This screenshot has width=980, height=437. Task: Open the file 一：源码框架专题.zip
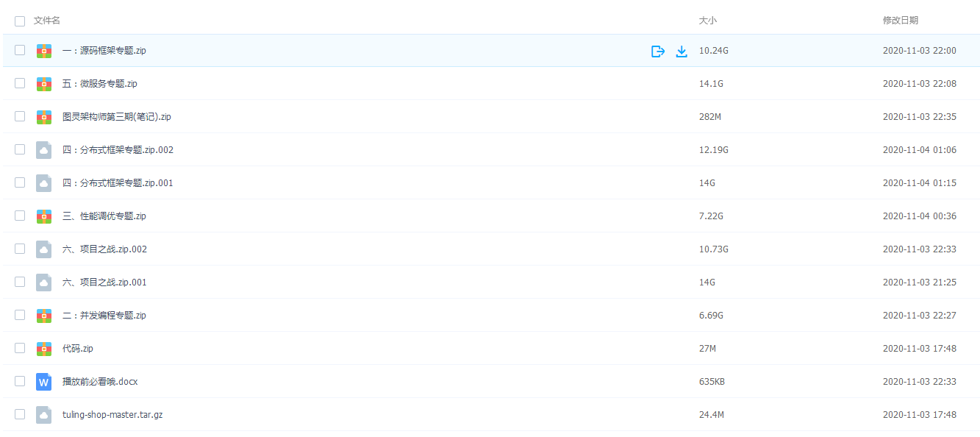pos(104,51)
